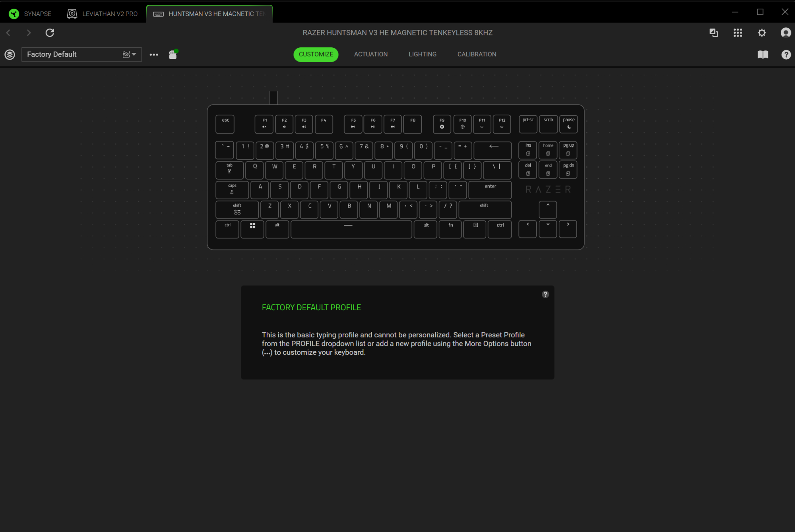This screenshot has height=532, width=795.
Task: Open the More Options ellipsis menu
Action: point(154,55)
